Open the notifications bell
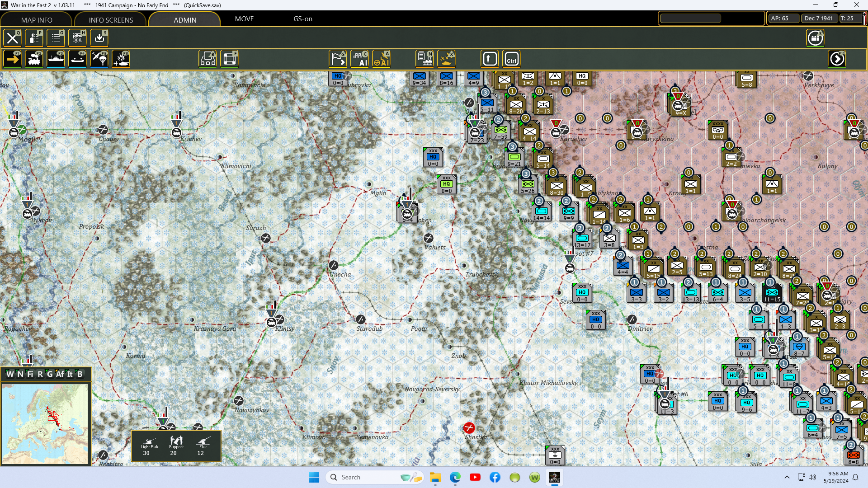 (855, 477)
